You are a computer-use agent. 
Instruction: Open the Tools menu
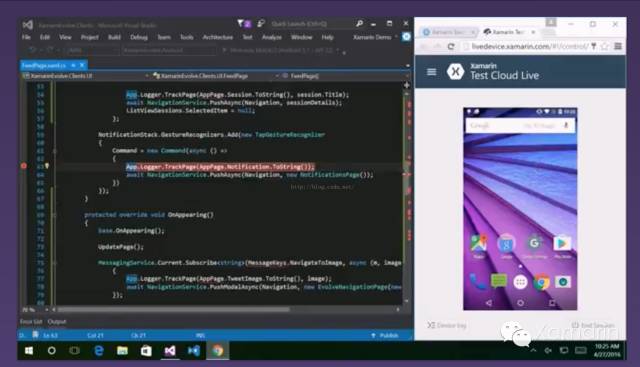pyautogui.click(x=187, y=37)
